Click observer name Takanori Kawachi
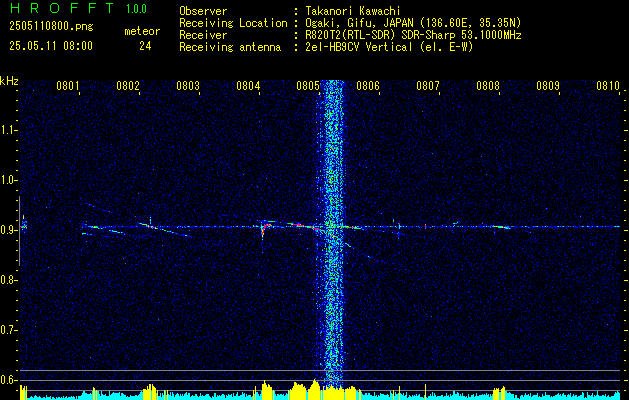 (x=353, y=12)
